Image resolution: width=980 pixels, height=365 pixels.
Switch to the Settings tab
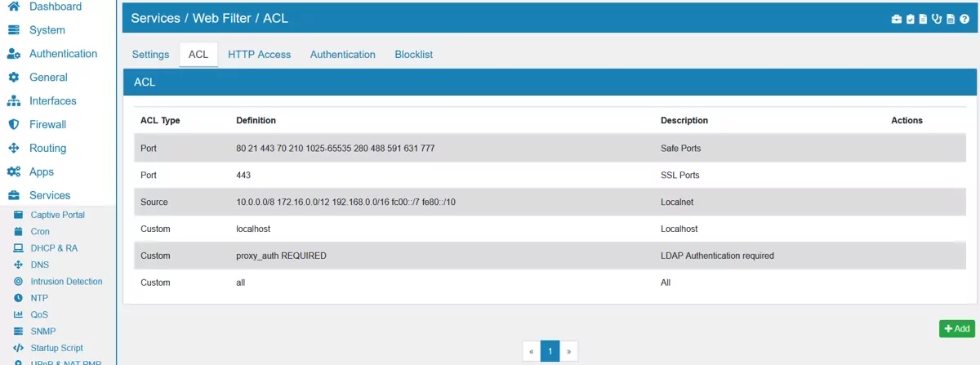(x=150, y=55)
